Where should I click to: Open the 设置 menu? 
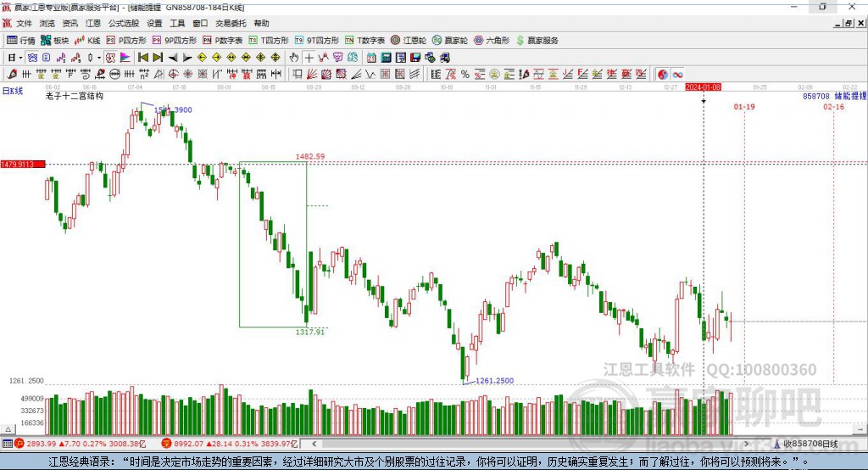pyautogui.click(x=154, y=23)
